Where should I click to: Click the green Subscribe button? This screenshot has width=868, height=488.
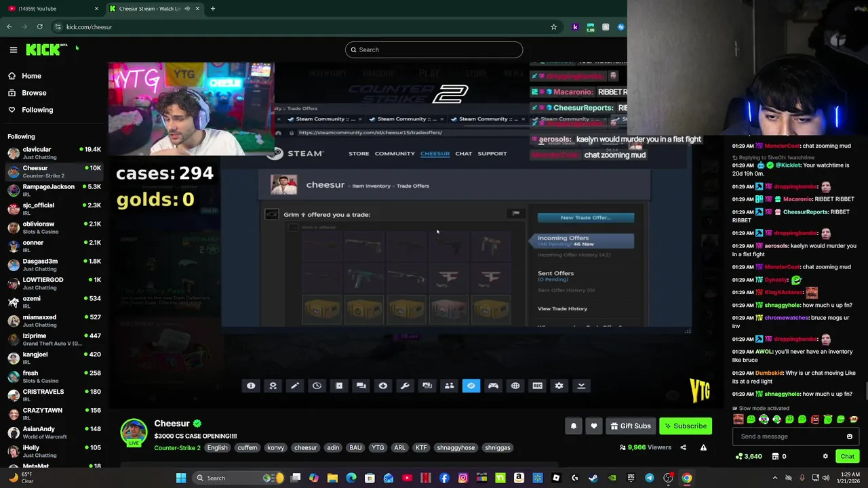(x=686, y=426)
